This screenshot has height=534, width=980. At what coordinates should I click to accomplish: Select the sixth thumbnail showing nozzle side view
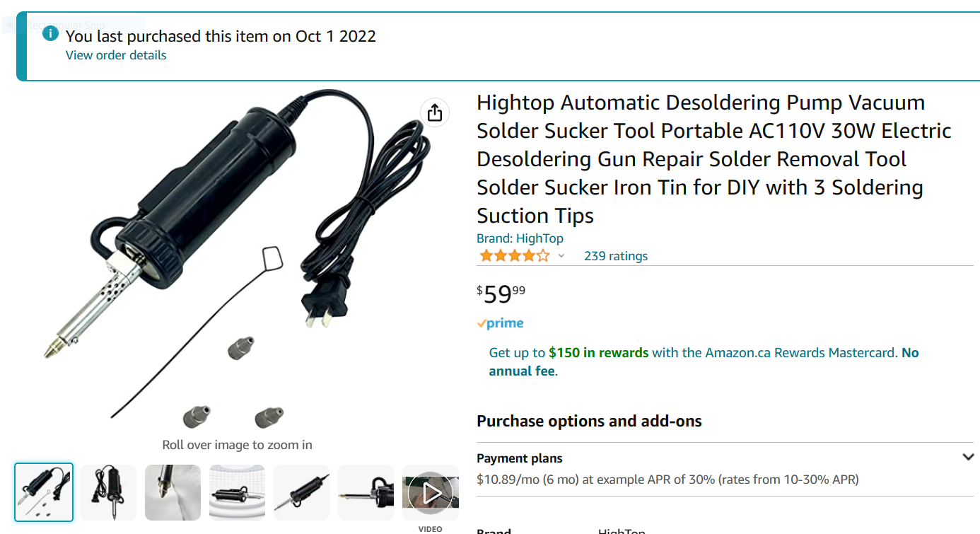366,493
